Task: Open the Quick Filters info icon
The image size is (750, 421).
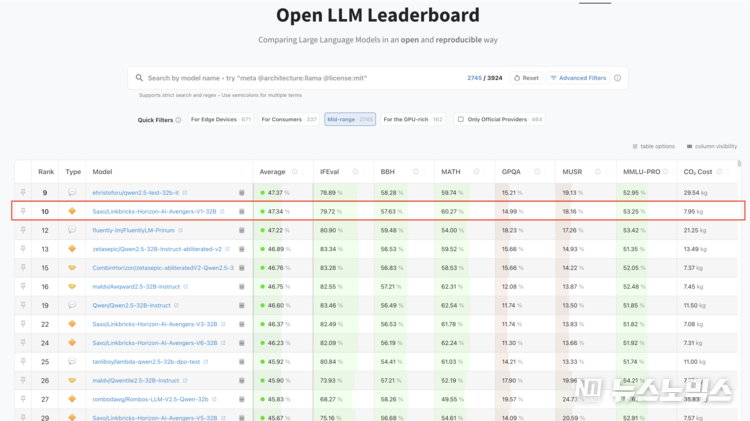Action: click(178, 120)
